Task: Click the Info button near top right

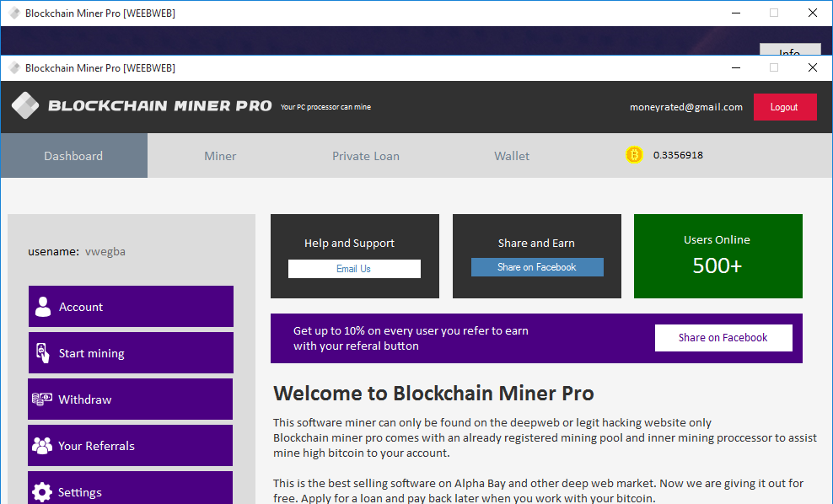Action: (790, 51)
